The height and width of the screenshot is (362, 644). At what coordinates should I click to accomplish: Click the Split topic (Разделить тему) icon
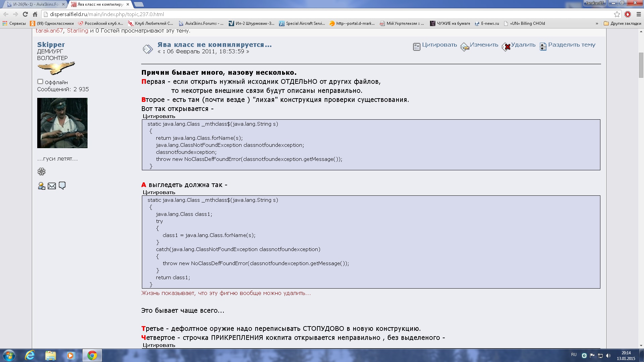point(543,47)
